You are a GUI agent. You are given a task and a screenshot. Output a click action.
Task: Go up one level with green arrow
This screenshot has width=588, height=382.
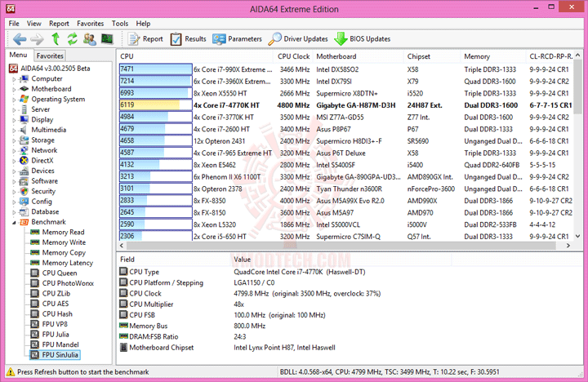(56, 38)
